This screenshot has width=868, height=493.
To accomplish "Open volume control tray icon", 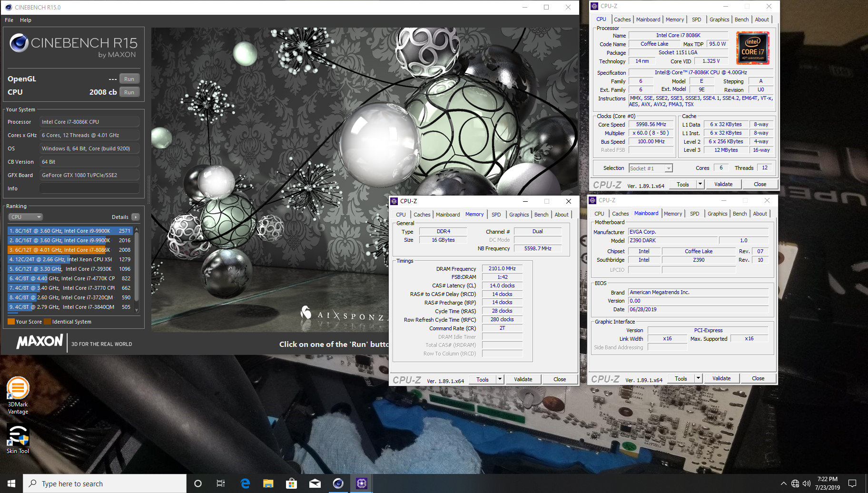I will coord(807,483).
